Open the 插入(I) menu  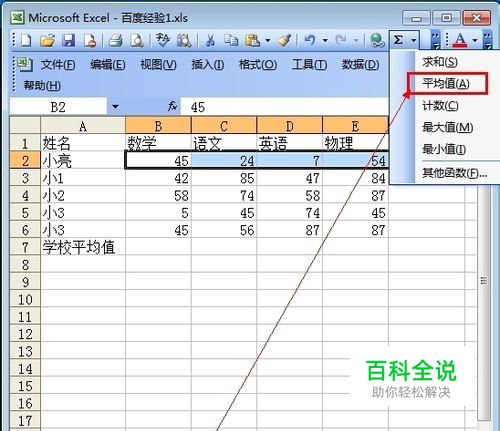point(208,64)
